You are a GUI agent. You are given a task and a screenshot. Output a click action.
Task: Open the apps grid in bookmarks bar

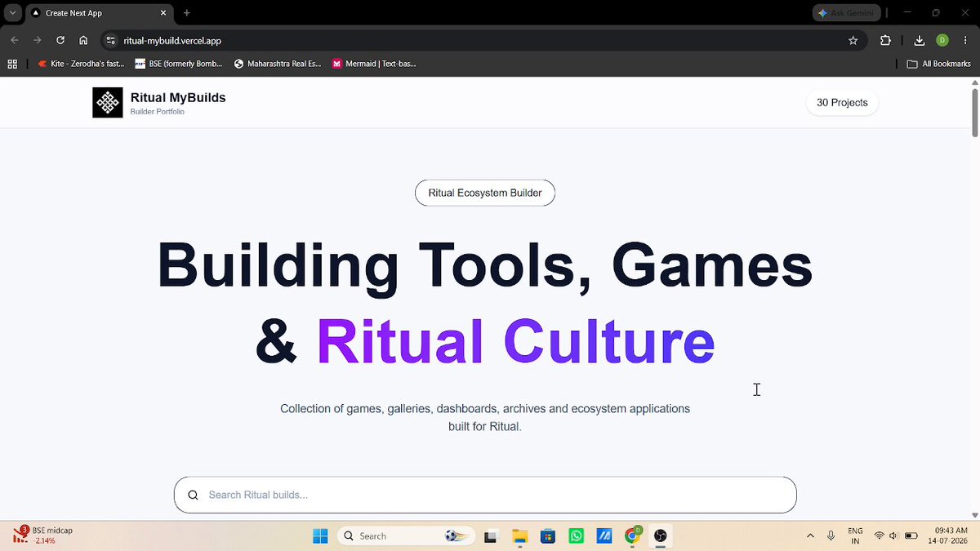pyautogui.click(x=12, y=64)
